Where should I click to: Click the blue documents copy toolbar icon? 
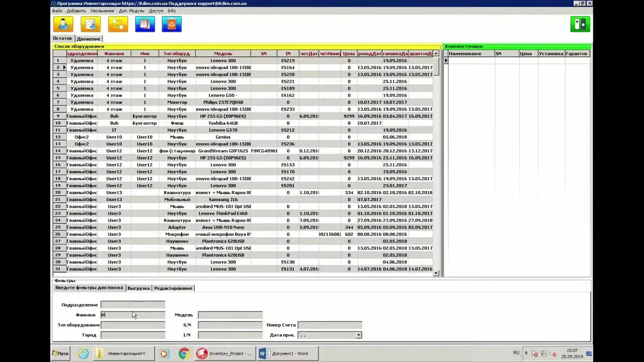point(145,24)
